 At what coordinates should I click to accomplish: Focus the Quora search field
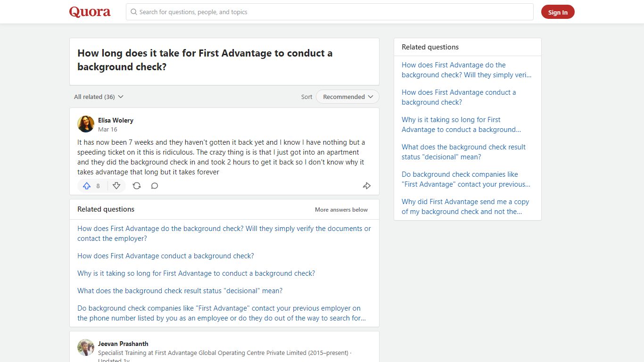330,12
